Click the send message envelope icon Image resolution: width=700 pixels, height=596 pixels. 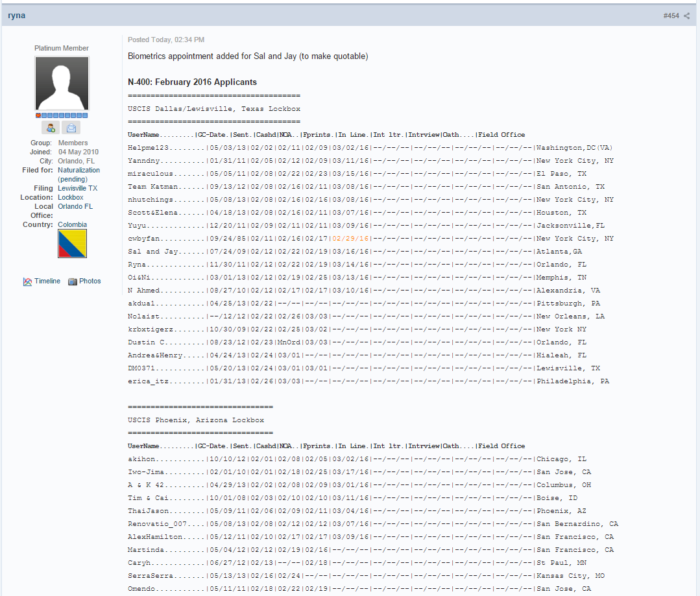click(71, 128)
